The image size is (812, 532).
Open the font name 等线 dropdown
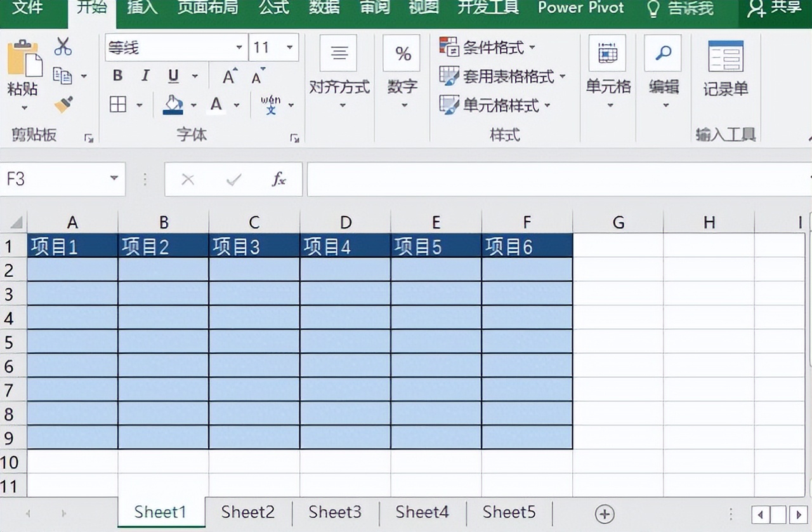point(239,48)
